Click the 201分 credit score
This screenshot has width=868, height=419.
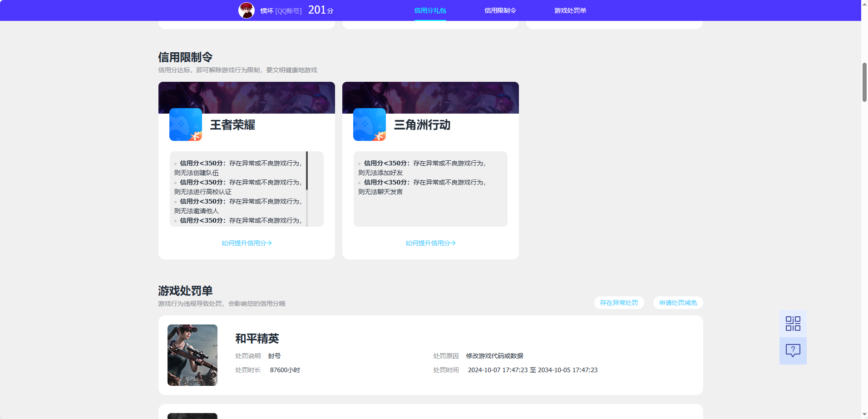coord(321,10)
